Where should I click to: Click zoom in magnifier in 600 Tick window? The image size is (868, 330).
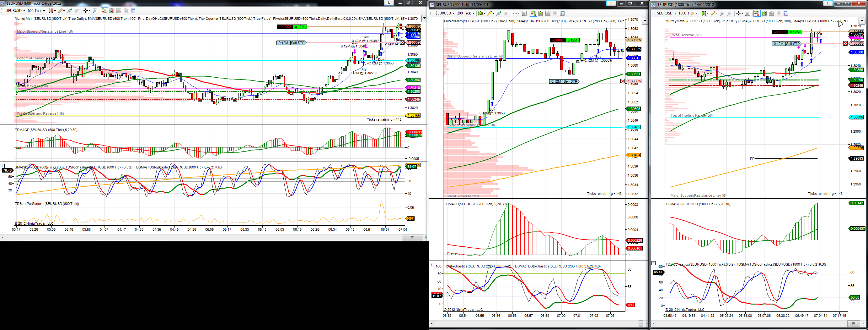pos(70,11)
